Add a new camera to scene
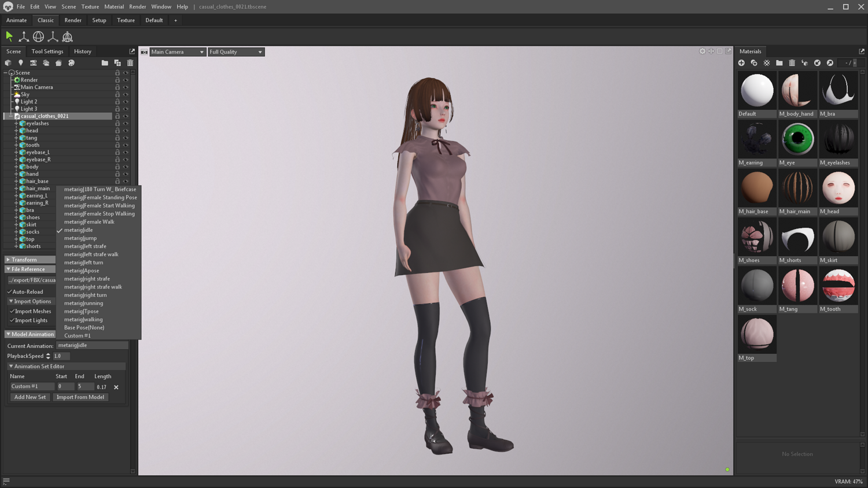This screenshot has width=868, height=488. pos(34,63)
